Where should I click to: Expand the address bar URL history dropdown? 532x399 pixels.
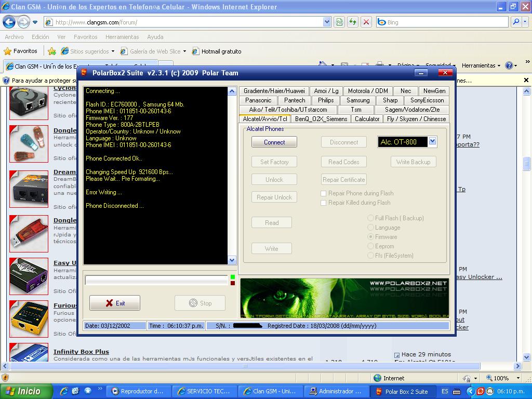click(327, 22)
